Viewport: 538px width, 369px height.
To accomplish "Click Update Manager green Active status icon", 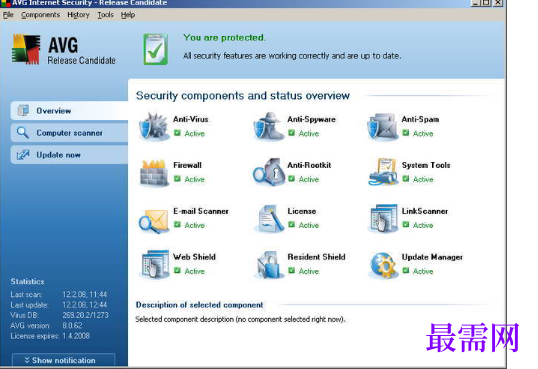I will 406,270.
